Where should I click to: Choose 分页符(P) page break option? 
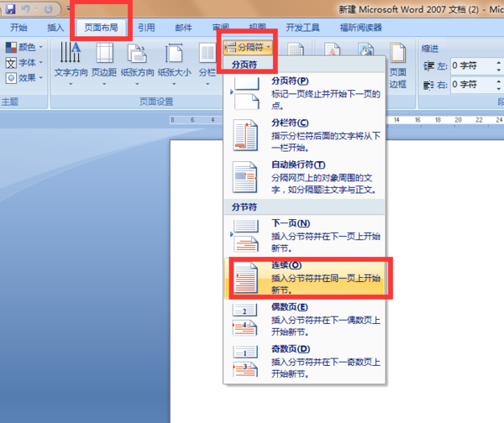click(x=304, y=93)
